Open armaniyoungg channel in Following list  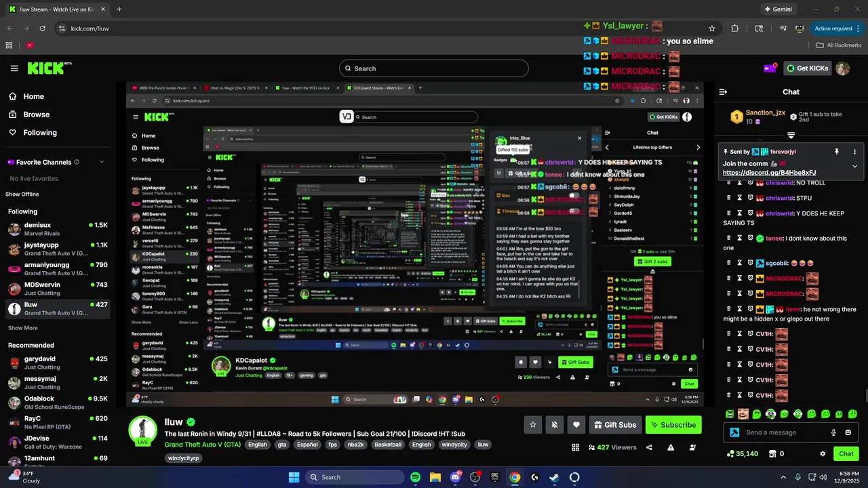pos(58,269)
